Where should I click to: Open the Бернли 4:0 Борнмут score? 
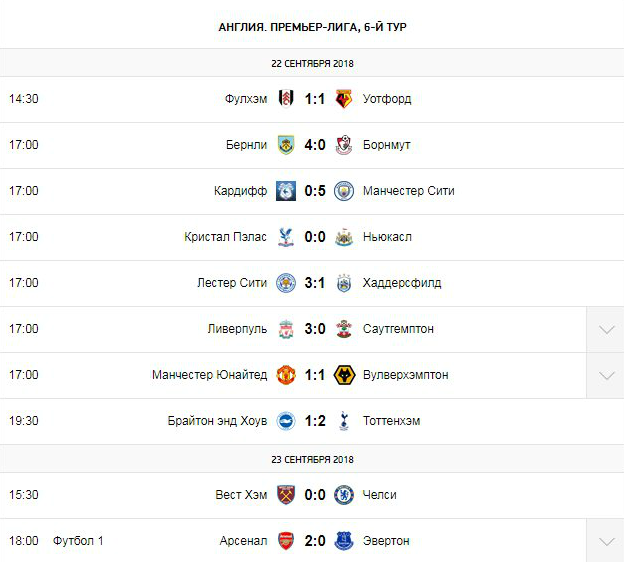pos(315,145)
